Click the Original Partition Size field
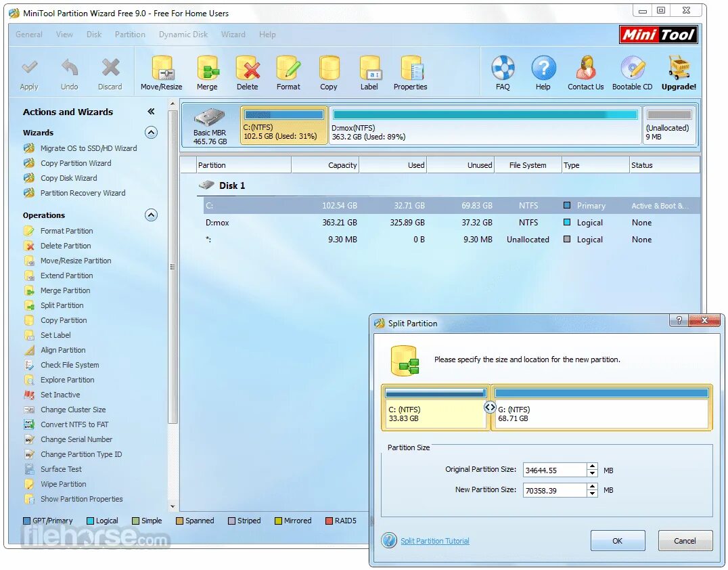This screenshot has width=728, height=570. point(555,470)
